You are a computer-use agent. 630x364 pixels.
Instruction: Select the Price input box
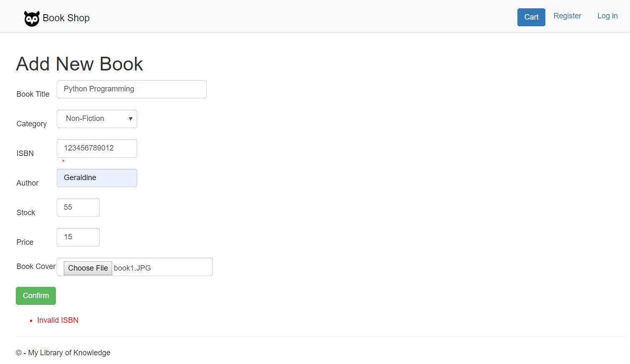[x=78, y=237]
